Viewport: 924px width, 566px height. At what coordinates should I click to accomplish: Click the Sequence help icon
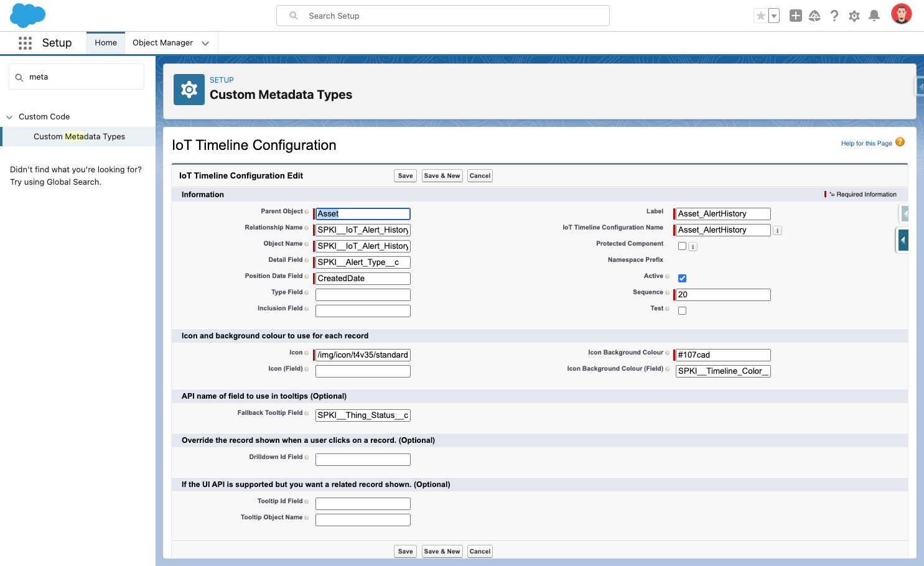pyautogui.click(x=668, y=293)
